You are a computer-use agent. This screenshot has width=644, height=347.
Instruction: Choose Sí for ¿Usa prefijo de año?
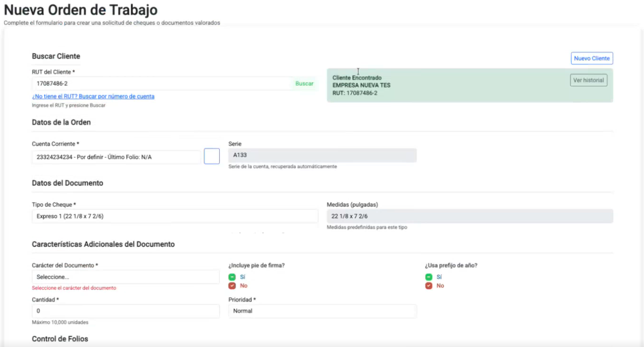coord(429,277)
